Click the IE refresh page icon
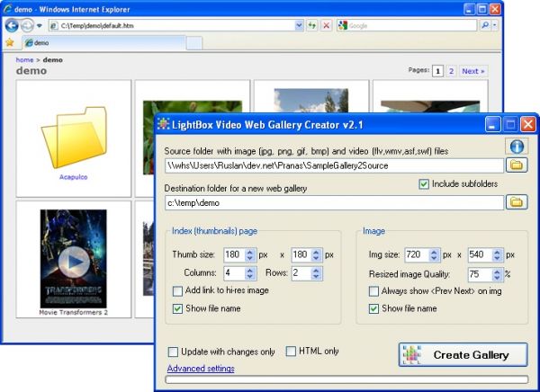The image size is (540, 392). coord(311,26)
